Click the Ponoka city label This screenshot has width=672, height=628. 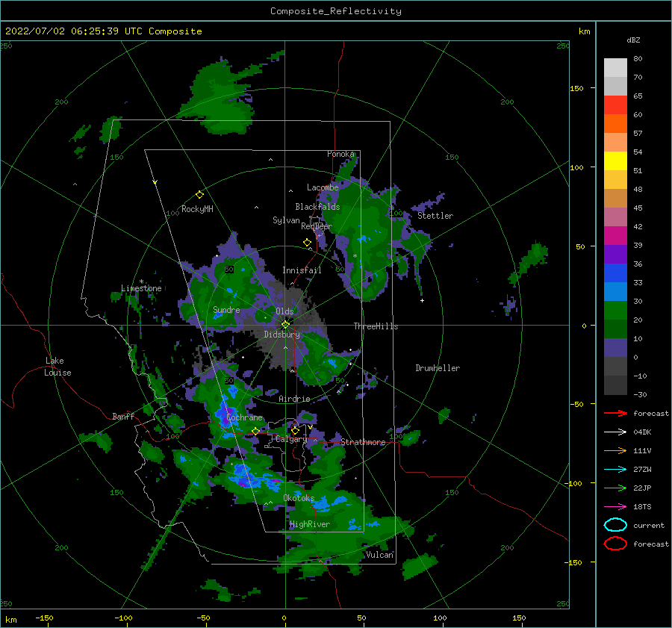tap(341, 154)
